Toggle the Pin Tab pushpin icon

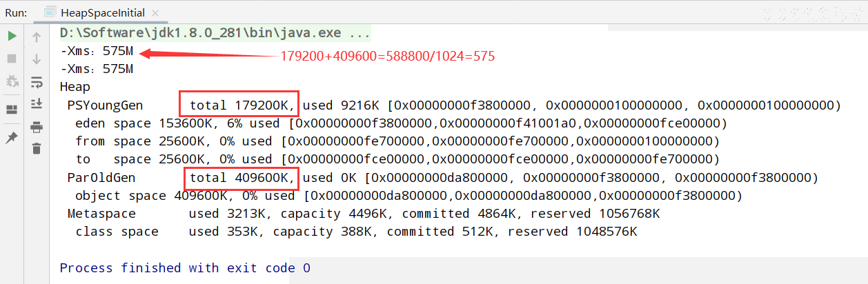[12, 138]
